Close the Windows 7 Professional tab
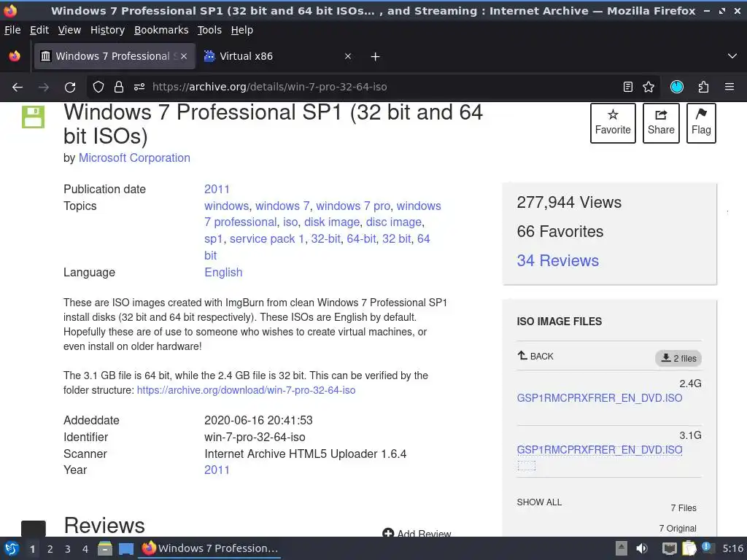 [184, 56]
